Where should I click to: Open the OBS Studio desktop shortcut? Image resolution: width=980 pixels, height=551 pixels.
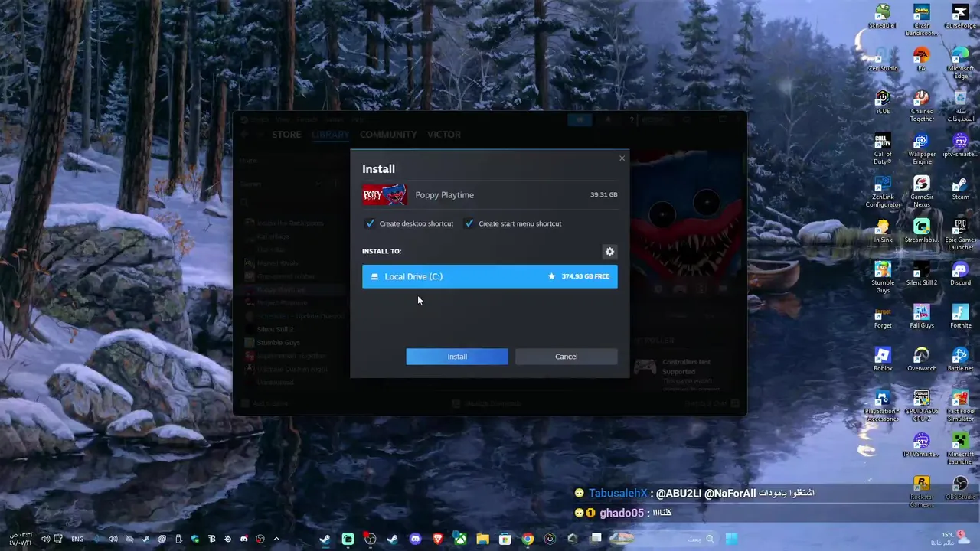click(x=960, y=487)
